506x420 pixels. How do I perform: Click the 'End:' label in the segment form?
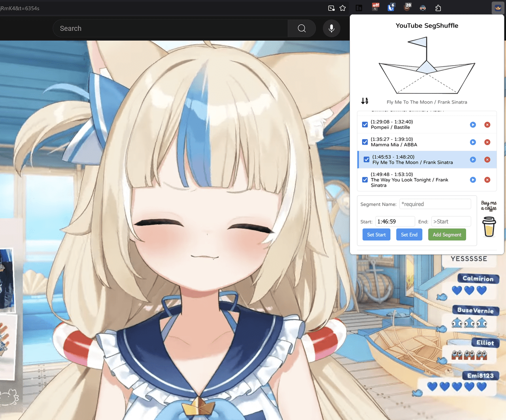(x=423, y=222)
